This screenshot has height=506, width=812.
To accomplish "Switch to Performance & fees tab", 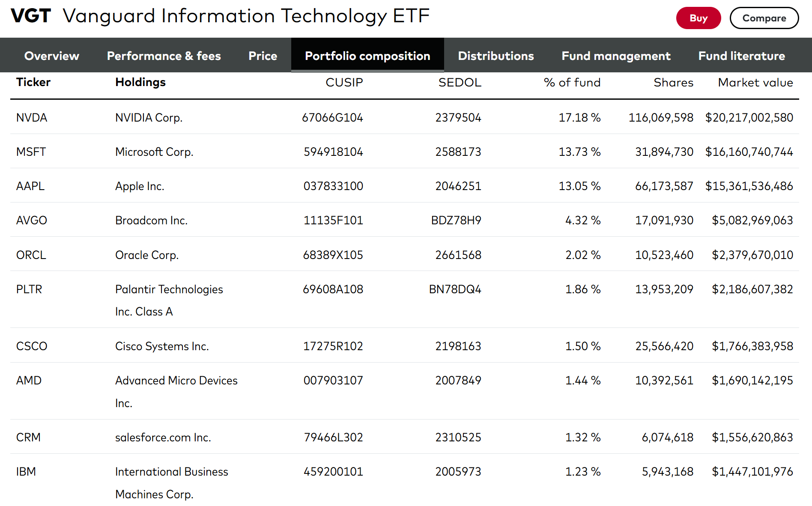I will (164, 56).
